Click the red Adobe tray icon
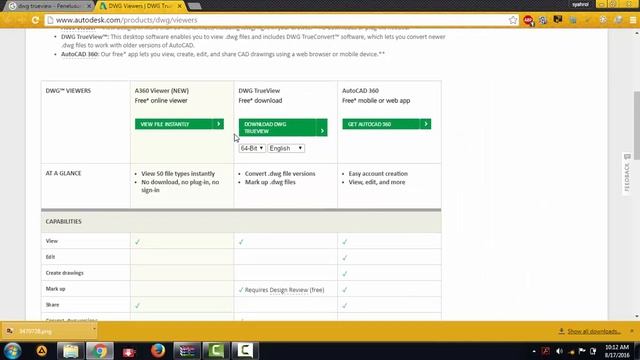640x360 pixels. click(x=546, y=351)
